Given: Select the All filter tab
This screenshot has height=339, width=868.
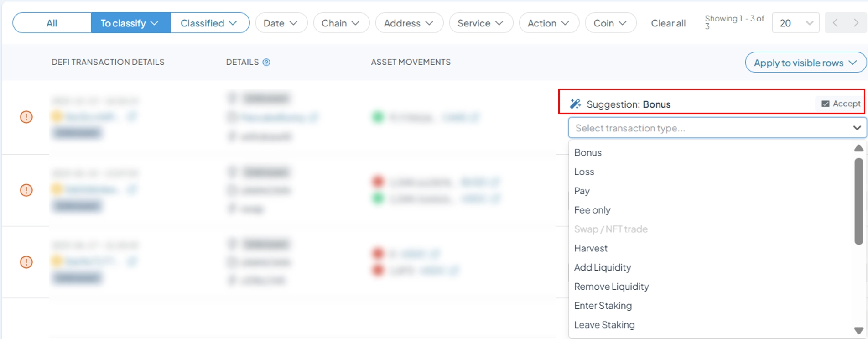Looking at the screenshot, I should click(x=52, y=23).
